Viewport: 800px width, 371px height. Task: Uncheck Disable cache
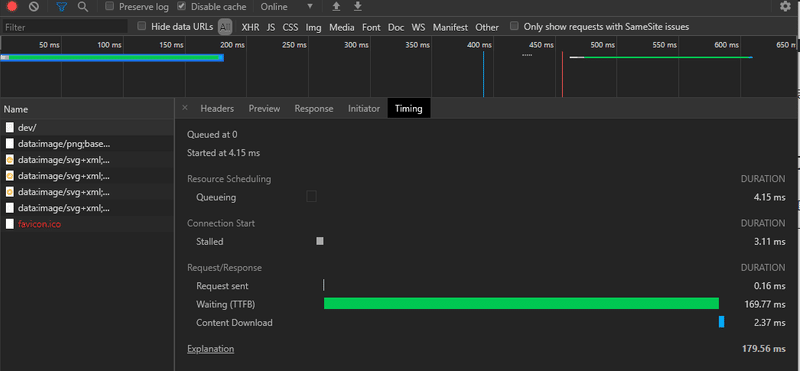[182, 6]
